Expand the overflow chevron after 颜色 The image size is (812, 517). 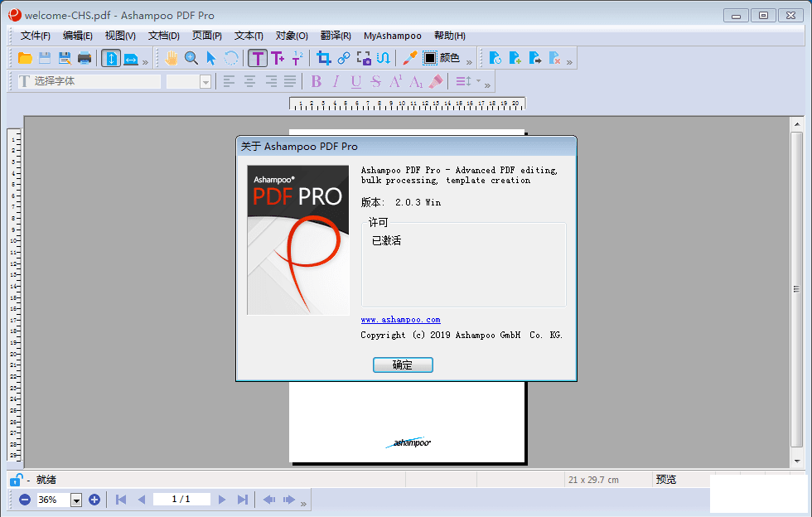tap(469, 62)
